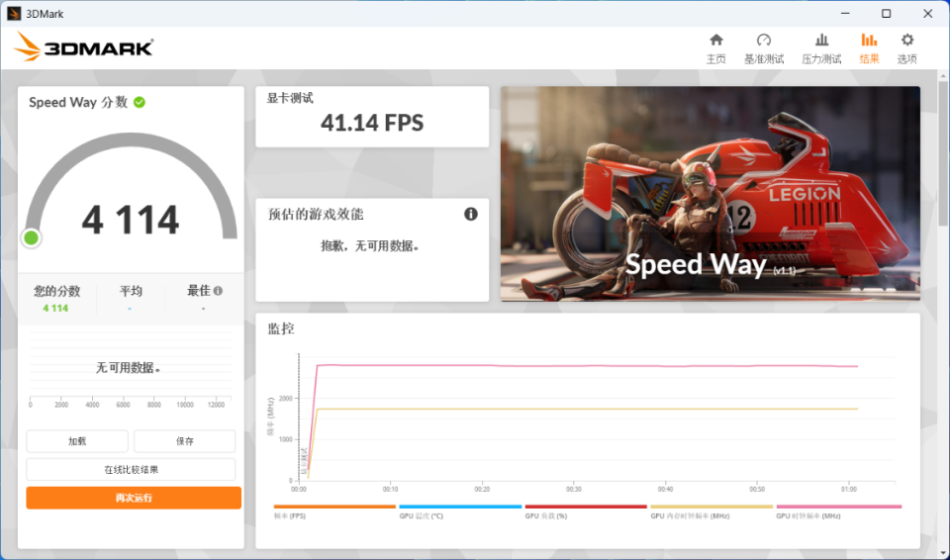950x560 pixels.
Task: Click the 4 114 score number
Action: click(131, 220)
